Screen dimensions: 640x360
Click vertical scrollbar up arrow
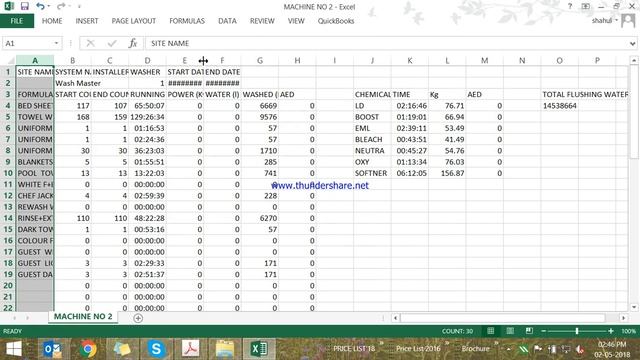pos(633,61)
